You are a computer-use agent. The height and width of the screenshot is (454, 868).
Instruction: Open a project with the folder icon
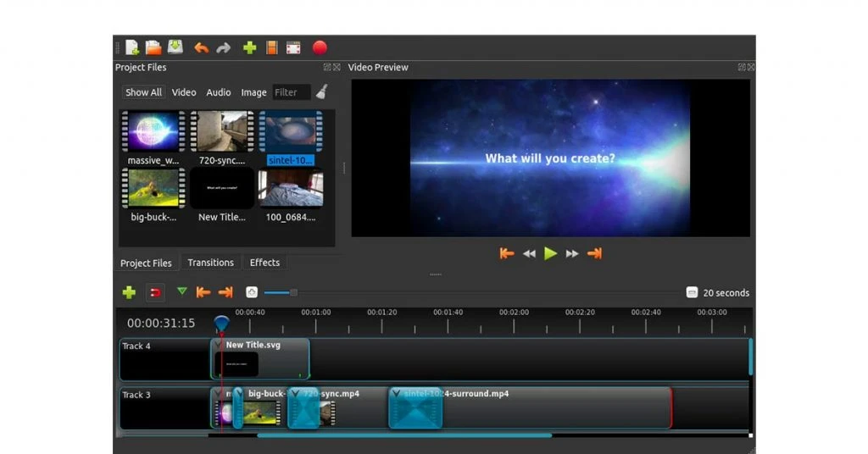153,47
